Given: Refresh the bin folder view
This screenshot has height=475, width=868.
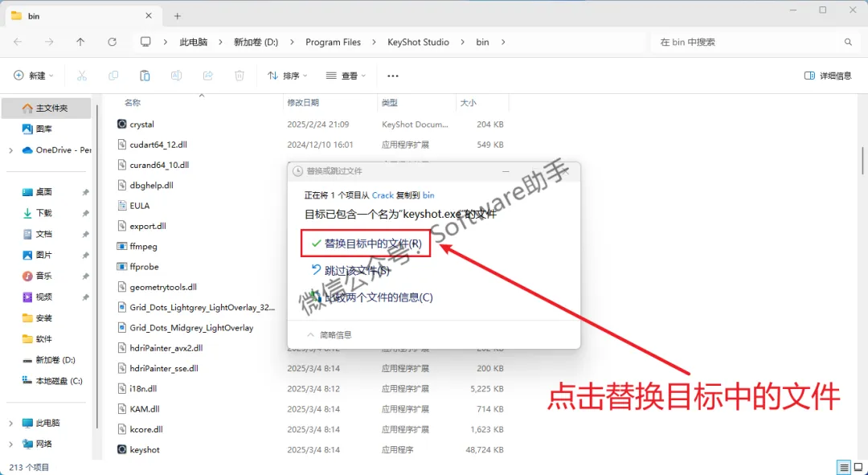Looking at the screenshot, I should 113,42.
